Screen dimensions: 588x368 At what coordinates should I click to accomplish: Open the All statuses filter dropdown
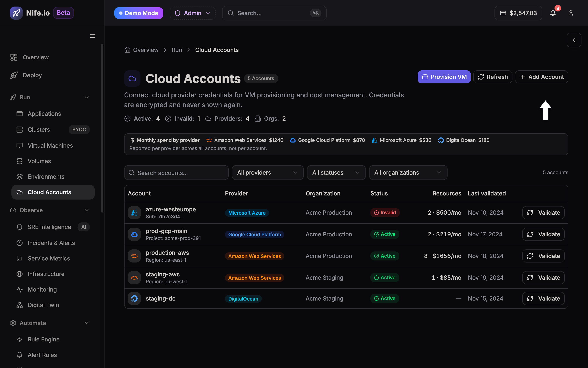[x=336, y=173]
